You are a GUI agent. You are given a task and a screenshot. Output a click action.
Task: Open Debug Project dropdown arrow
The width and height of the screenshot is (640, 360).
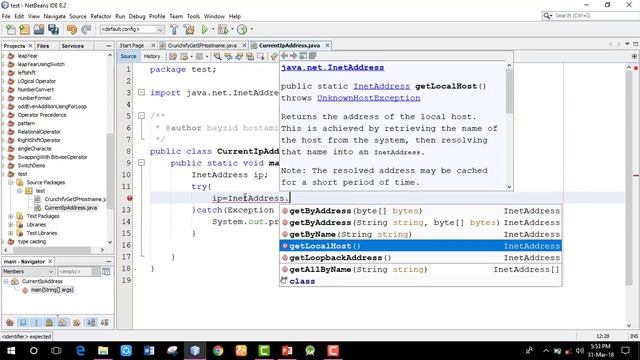pyautogui.click(x=232, y=29)
